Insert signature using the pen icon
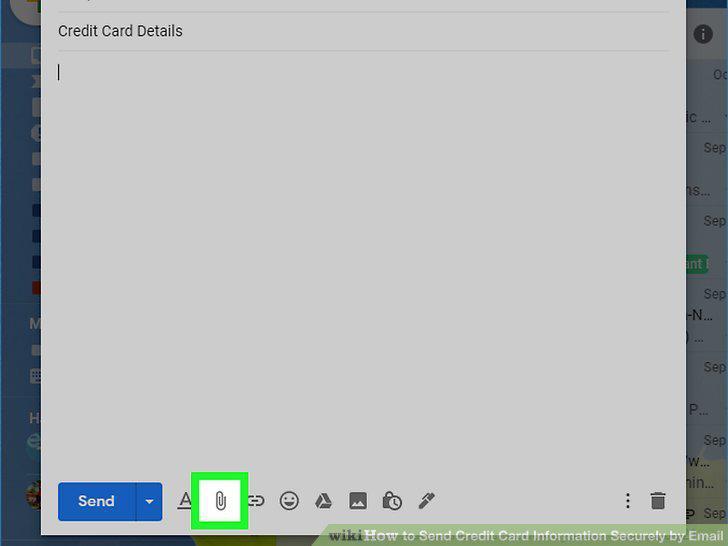The width and height of the screenshot is (728, 546). pyautogui.click(x=426, y=501)
